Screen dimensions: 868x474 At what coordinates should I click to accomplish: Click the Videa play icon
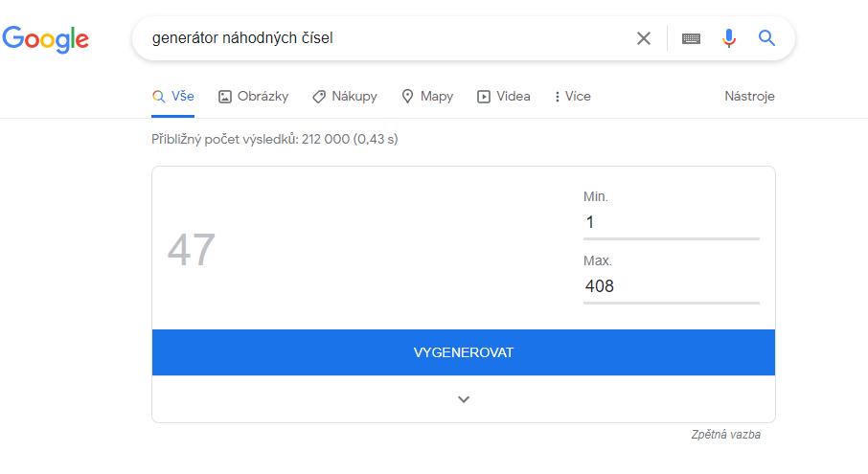coord(484,97)
